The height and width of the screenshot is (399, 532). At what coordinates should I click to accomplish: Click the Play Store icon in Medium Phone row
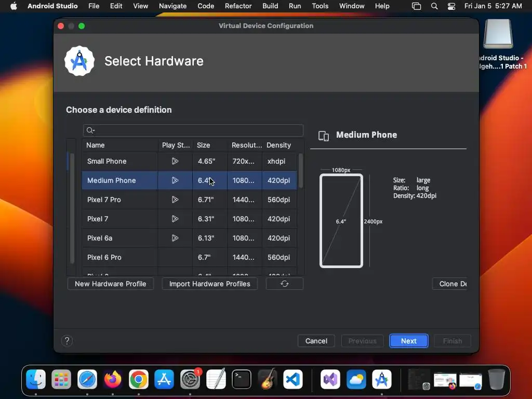pyautogui.click(x=175, y=180)
